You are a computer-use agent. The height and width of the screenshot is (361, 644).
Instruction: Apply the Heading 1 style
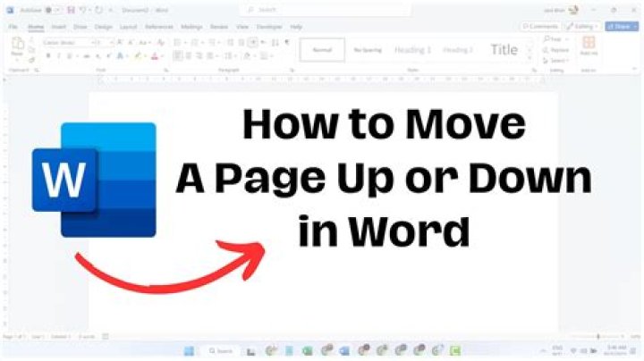(x=412, y=50)
